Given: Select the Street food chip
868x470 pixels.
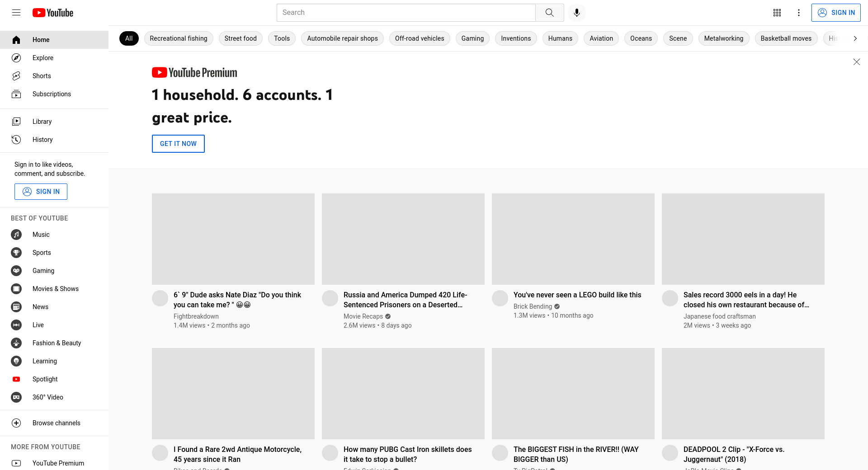Looking at the screenshot, I should pyautogui.click(x=241, y=38).
